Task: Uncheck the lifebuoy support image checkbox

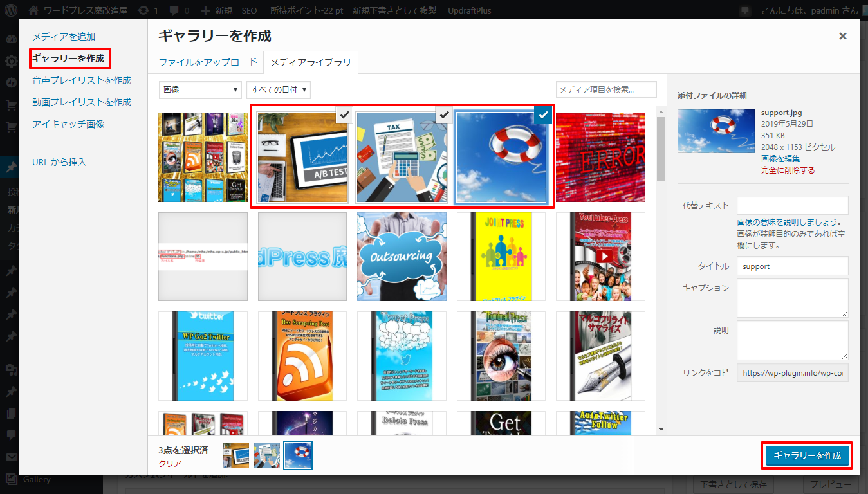Action: [x=543, y=115]
